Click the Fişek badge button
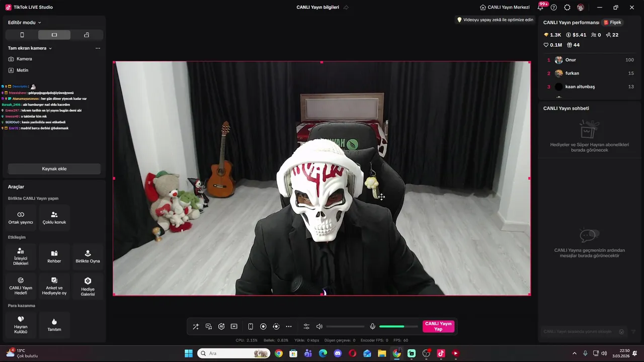This screenshot has width=644, height=362. pos(612,23)
